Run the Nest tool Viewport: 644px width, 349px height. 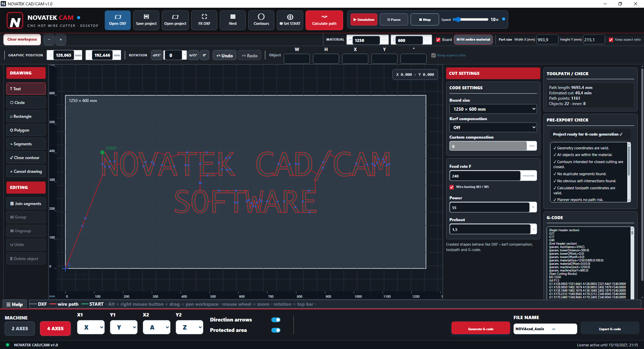(x=233, y=20)
